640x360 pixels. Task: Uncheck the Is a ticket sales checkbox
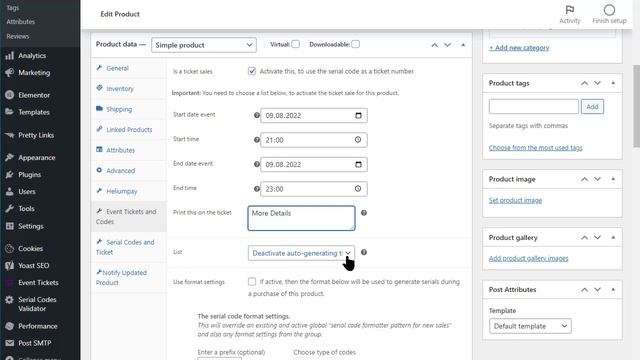click(252, 71)
